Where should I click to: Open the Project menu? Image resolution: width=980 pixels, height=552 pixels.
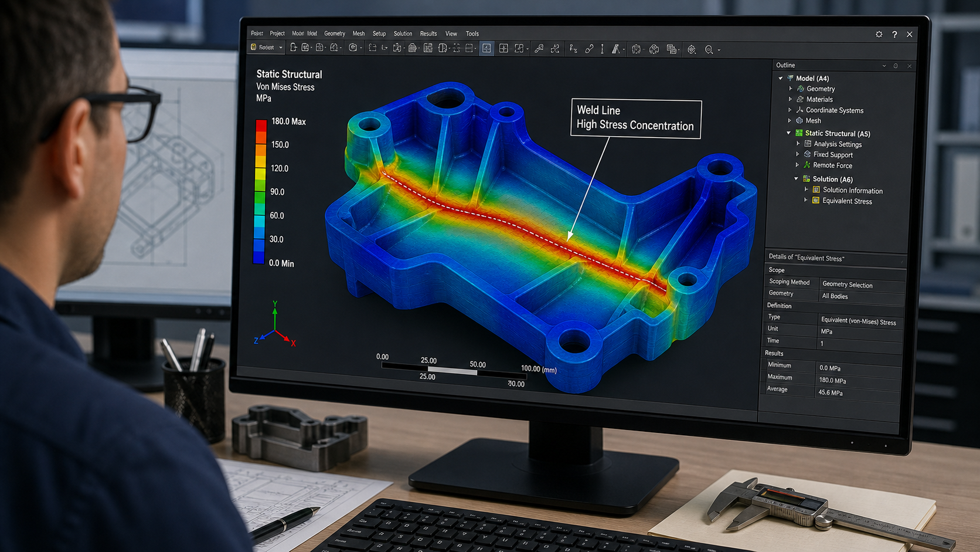277,33
